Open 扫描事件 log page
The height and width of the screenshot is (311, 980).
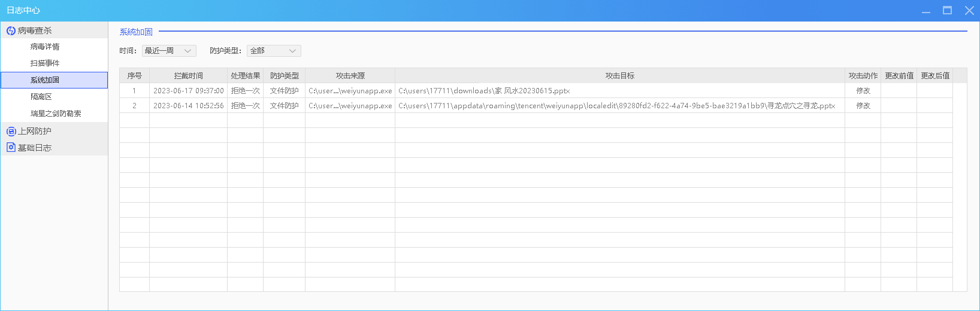[x=45, y=63]
